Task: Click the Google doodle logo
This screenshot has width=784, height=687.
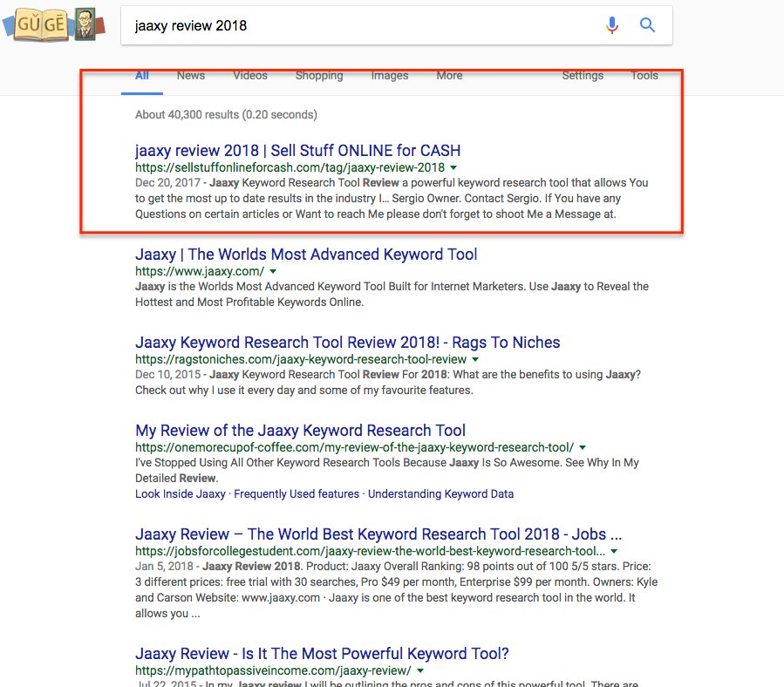Action: pyautogui.click(x=54, y=24)
